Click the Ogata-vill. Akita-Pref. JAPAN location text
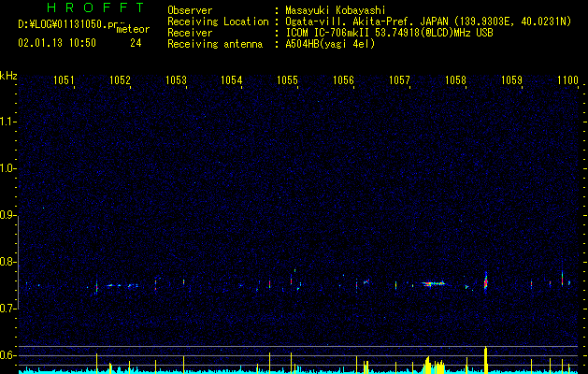 428,22
